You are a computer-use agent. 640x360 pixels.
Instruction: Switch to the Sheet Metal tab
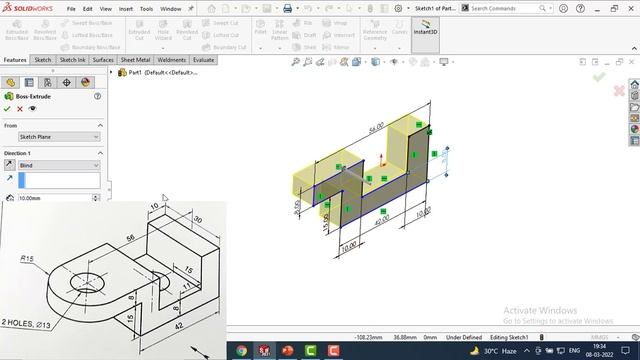tap(136, 60)
